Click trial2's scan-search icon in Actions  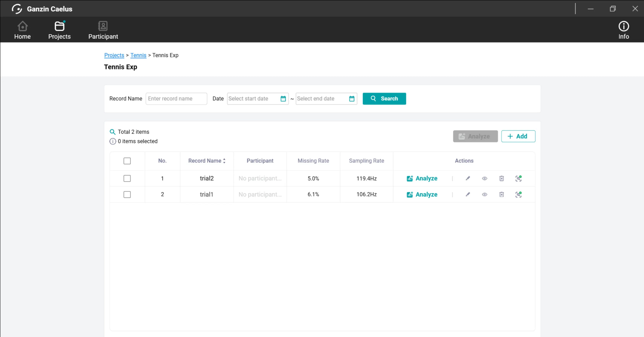pyautogui.click(x=518, y=178)
